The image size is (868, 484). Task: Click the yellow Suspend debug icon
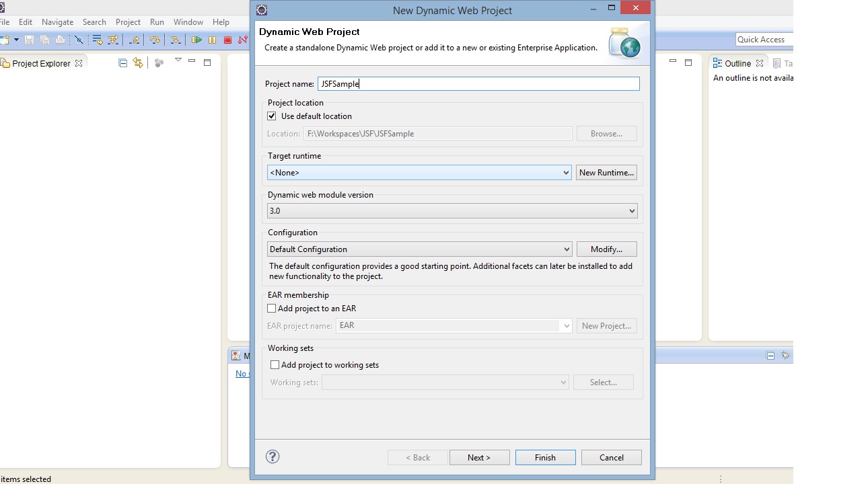click(212, 40)
